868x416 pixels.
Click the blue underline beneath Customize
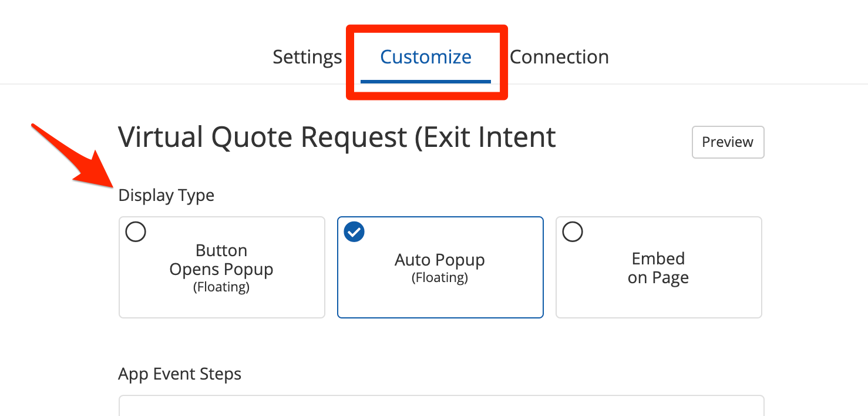(x=426, y=82)
